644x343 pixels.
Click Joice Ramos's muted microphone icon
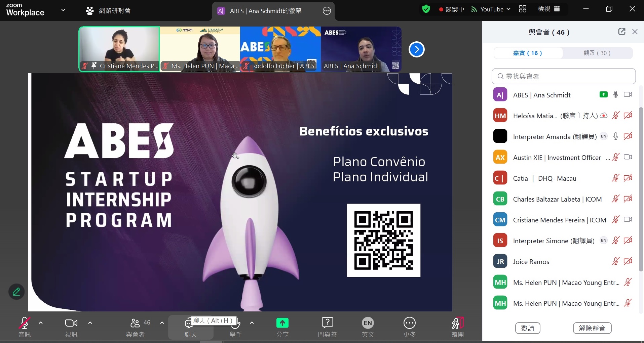pyautogui.click(x=616, y=261)
